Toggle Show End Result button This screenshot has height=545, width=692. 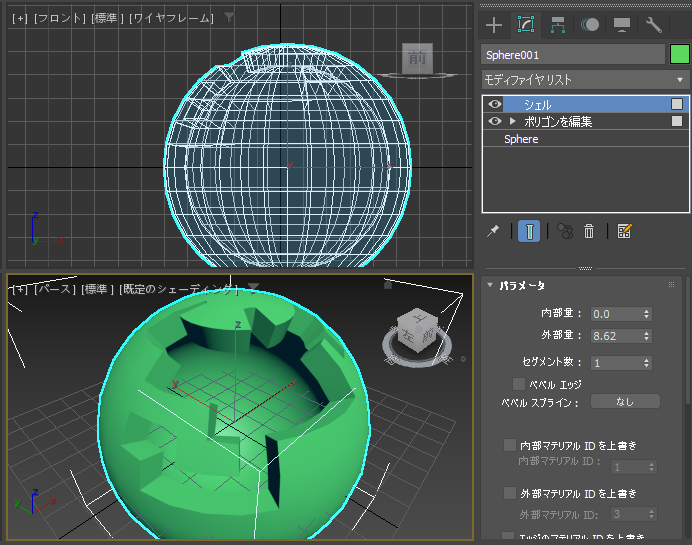(x=529, y=231)
